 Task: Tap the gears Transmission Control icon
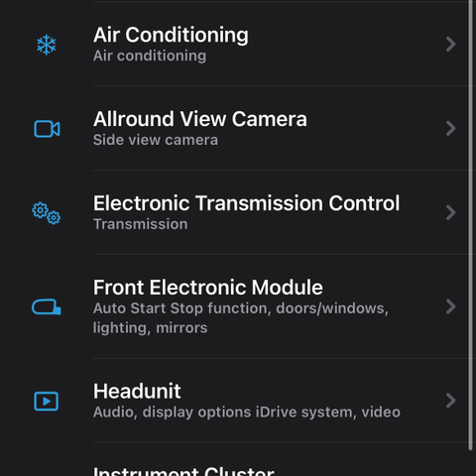tap(47, 213)
